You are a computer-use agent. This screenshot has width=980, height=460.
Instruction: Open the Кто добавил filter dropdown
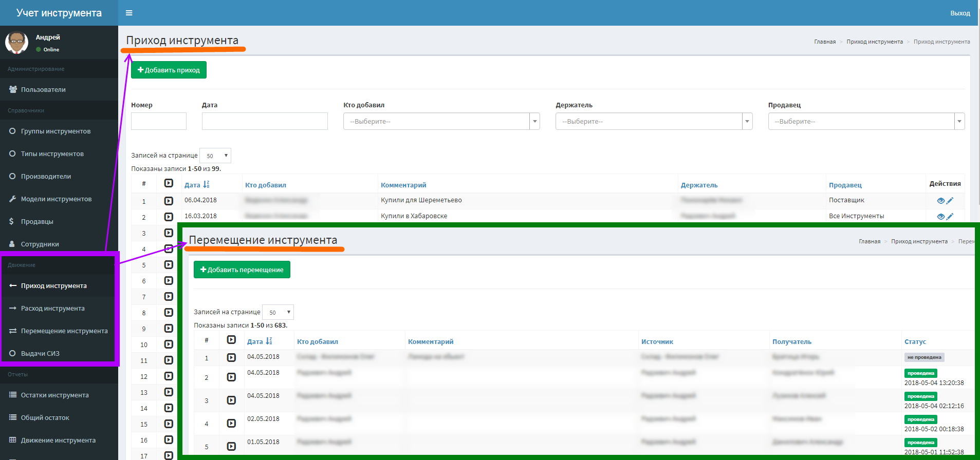click(x=441, y=121)
